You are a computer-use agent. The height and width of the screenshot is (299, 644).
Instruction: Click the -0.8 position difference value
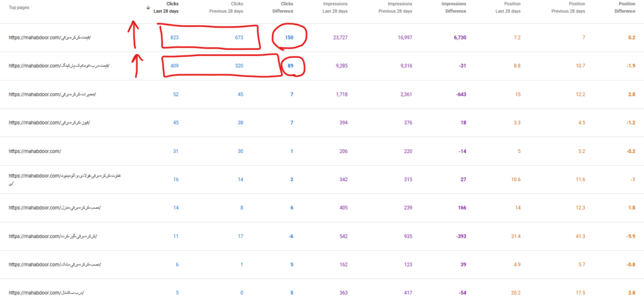pyautogui.click(x=630, y=264)
